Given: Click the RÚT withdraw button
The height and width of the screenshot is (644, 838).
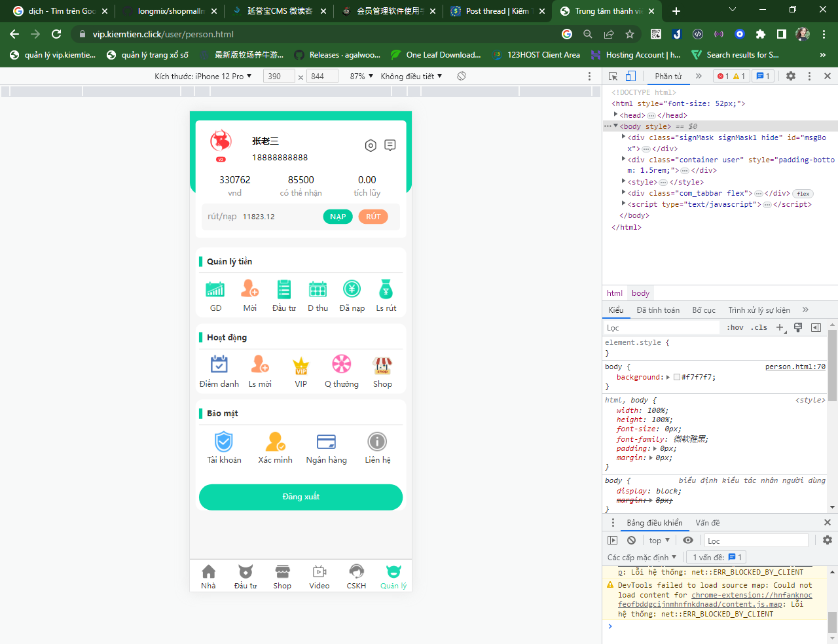Looking at the screenshot, I should coord(373,217).
